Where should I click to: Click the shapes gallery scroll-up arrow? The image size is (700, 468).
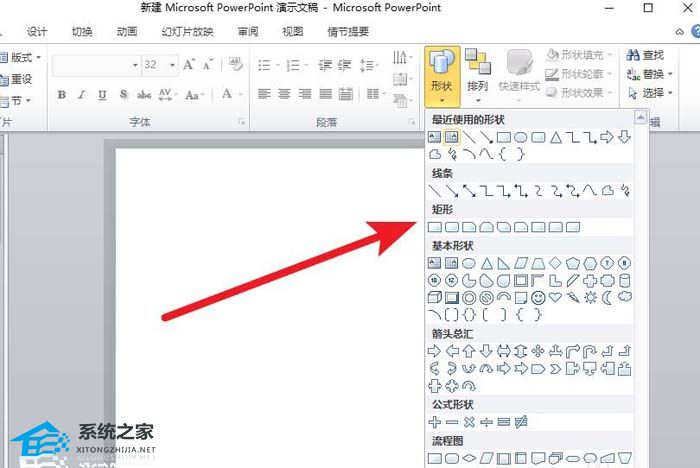click(x=641, y=117)
